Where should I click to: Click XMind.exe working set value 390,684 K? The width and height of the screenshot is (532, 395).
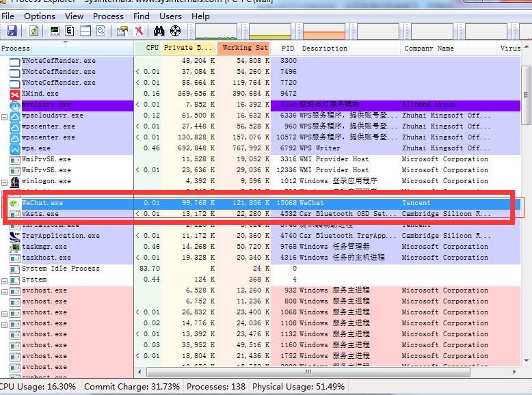coord(253,93)
